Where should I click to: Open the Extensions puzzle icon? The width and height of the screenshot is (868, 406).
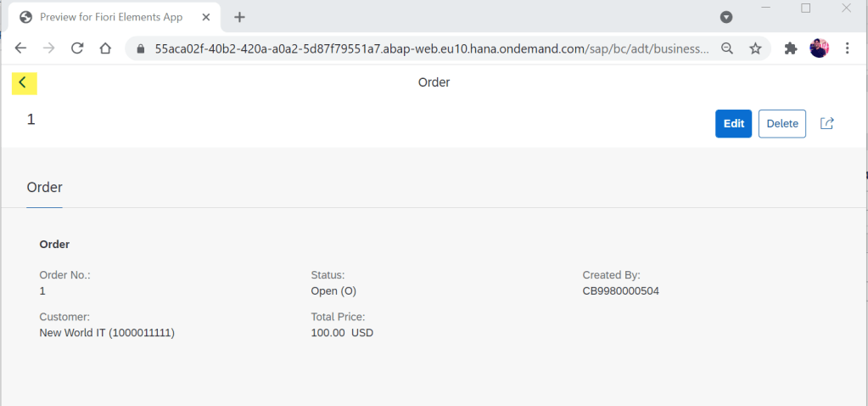tap(791, 48)
